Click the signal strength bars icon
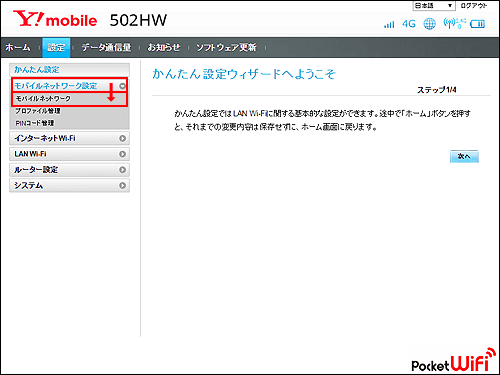Viewport: 500px width, 375px height. [389, 24]
